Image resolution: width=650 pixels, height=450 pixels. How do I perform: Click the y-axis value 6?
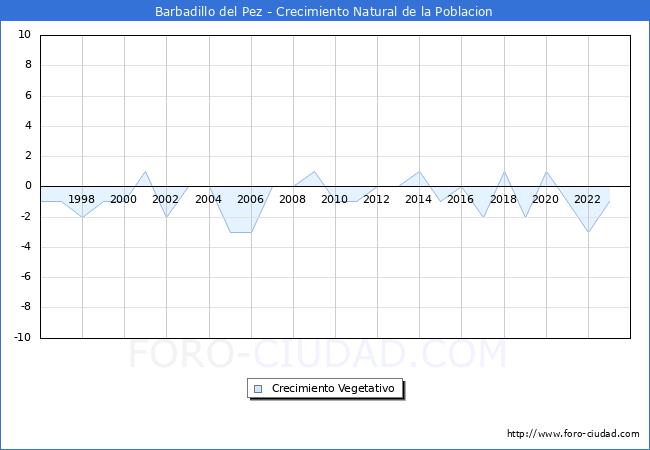tap(28, 95)
